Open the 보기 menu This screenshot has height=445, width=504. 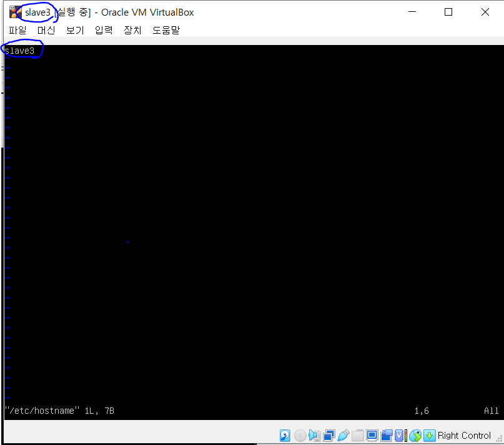coord(75,30)
